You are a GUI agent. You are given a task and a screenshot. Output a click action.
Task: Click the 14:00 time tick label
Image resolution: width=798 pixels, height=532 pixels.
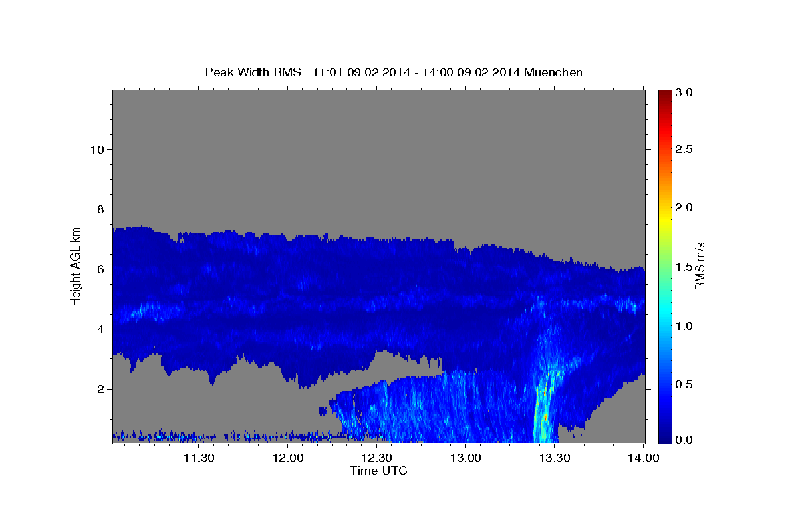pos(644,458)
